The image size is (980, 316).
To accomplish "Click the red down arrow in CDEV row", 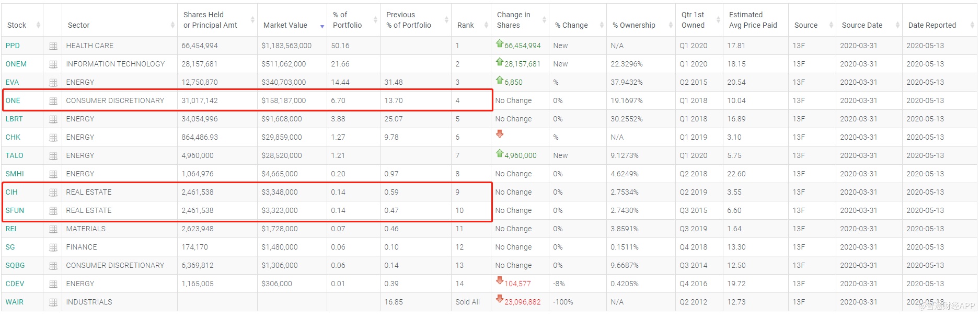I will (x=500, y=281).
